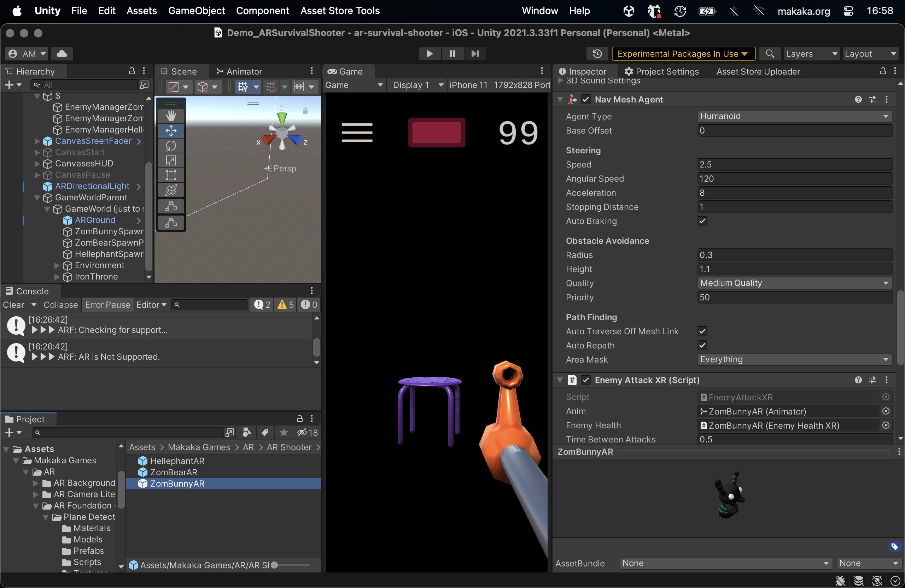Select the Move tool in the Scene toolbar
Screen dimensions: 905x588
(171, 130)
